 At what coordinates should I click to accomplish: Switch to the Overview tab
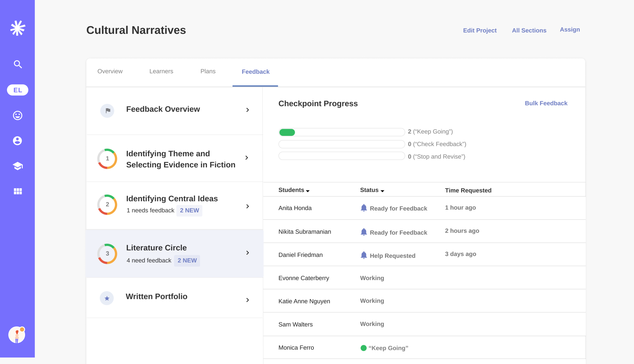click(110, 71)
